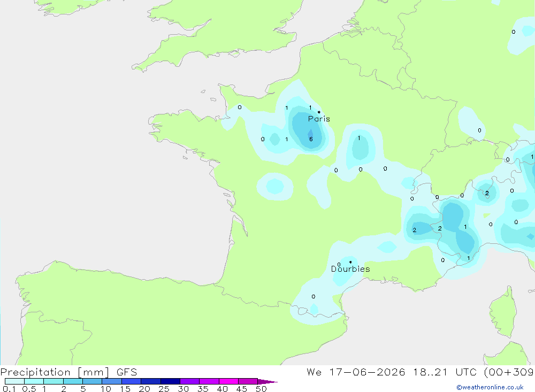The height and width of the screenshot is (392, 535).
Task: Pick the 1–2 mm legend color swatch
Action: point(53,381)
